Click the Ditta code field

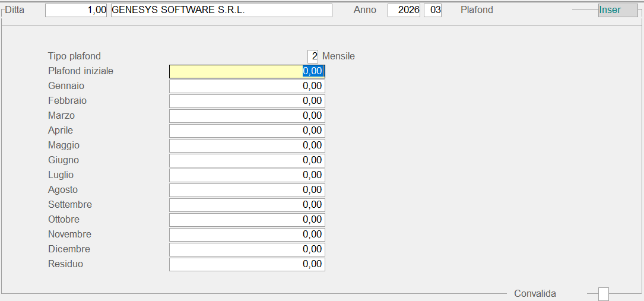click(76, 11)
